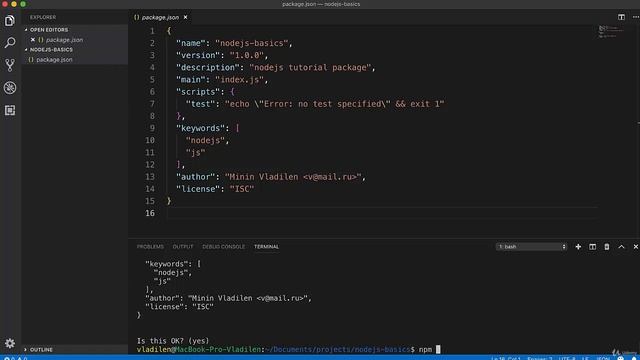Viewport: 640px width, 360px height.
Task: Click the terminal working directory path
Action: click(x=337, y=349)
